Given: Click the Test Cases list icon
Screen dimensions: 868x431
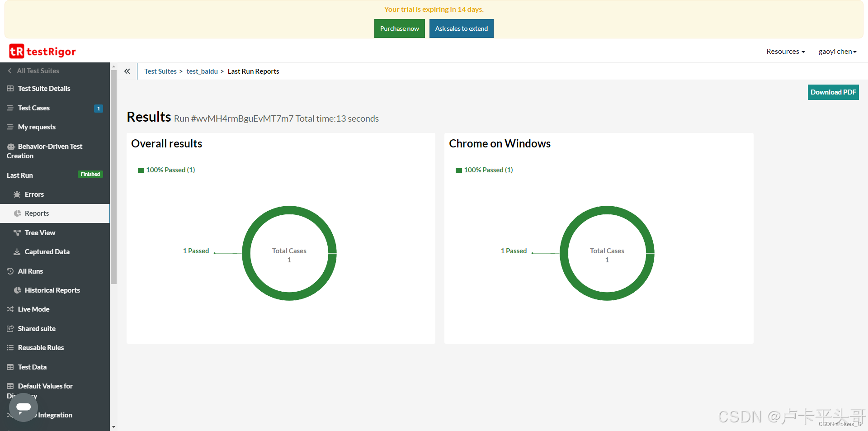Looking at the screenshot, I should (x=10, y=108).
